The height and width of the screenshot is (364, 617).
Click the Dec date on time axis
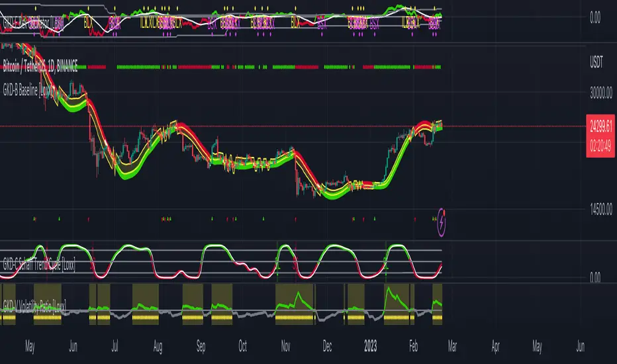tap(327, 346)
